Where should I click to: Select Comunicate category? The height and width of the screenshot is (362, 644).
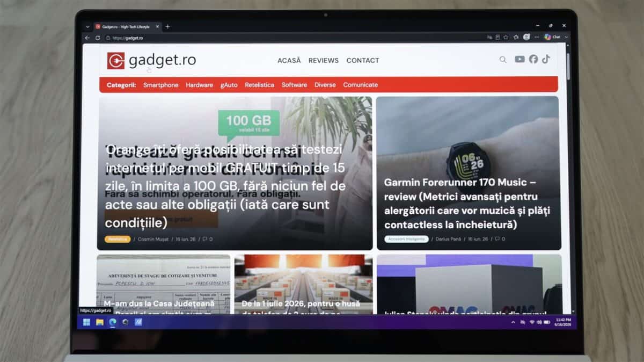point(360,85)
